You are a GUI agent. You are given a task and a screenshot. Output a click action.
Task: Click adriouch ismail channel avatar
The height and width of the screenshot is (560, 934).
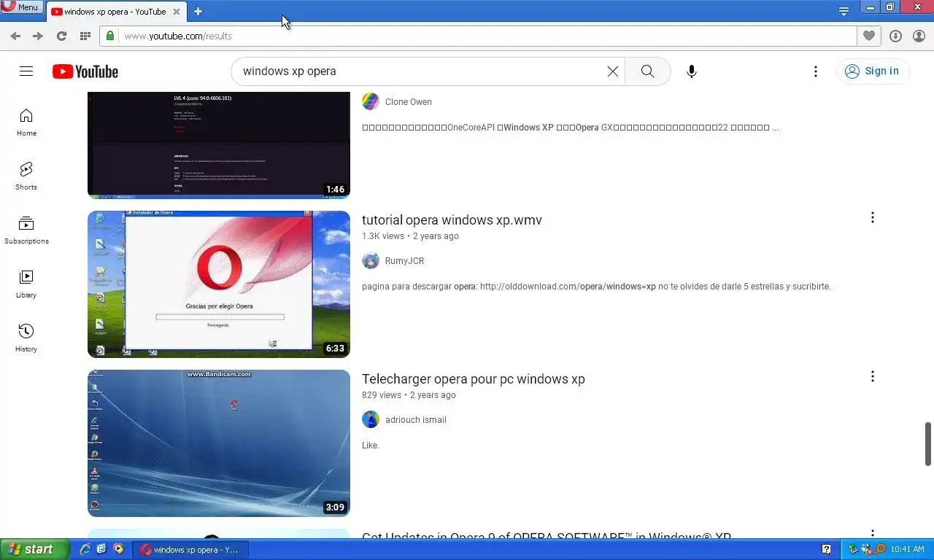pos(371,419)
